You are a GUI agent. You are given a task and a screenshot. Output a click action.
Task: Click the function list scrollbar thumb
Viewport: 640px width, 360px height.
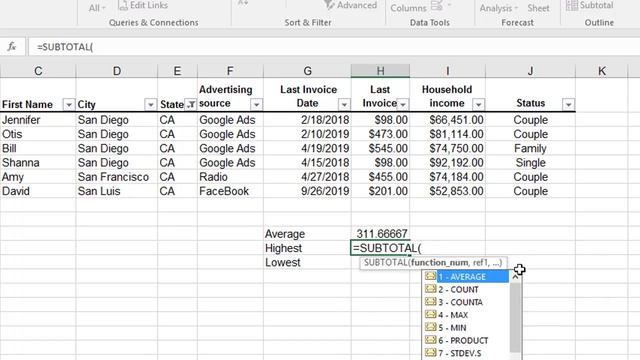click(516, 317)
